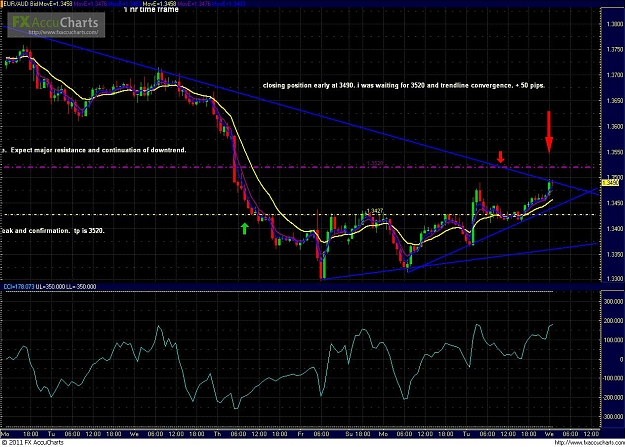Click -300.000 on the CCI scale
Image resolution: width=625 pixels, height=447 pixels.
tap(613, 416)
